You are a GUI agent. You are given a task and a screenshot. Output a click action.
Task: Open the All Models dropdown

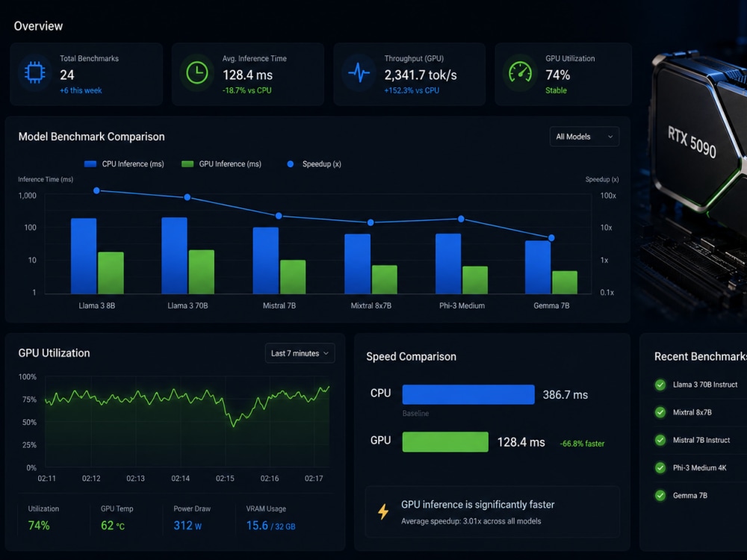point(584,137)
